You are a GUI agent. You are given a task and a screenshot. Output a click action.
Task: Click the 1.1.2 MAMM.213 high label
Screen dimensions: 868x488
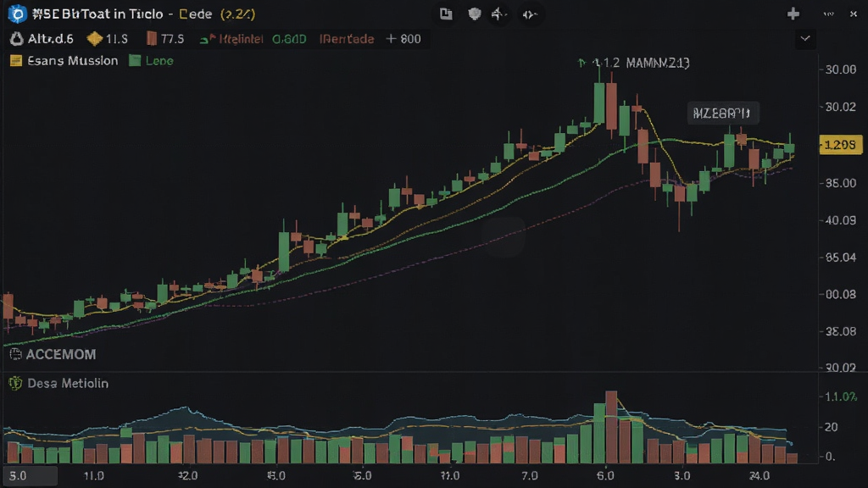[x=641, y=63]
